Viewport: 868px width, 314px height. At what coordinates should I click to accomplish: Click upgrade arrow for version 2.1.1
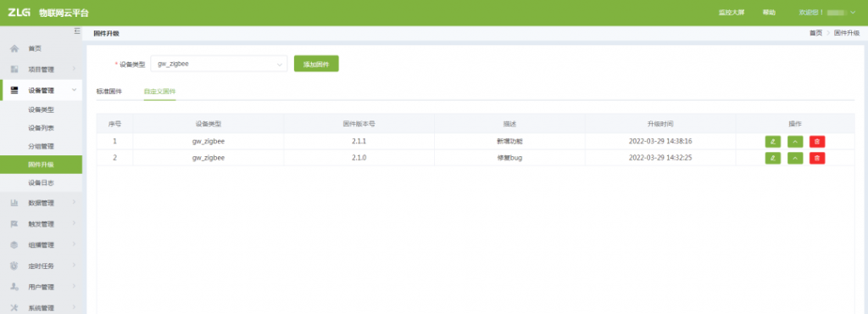click(x=795, y=141)
